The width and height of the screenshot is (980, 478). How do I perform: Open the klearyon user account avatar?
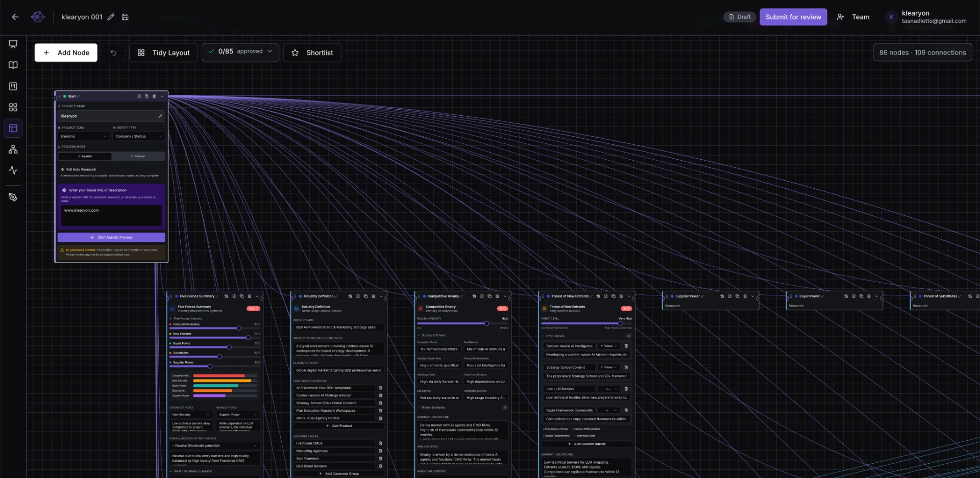click(891, 17)
